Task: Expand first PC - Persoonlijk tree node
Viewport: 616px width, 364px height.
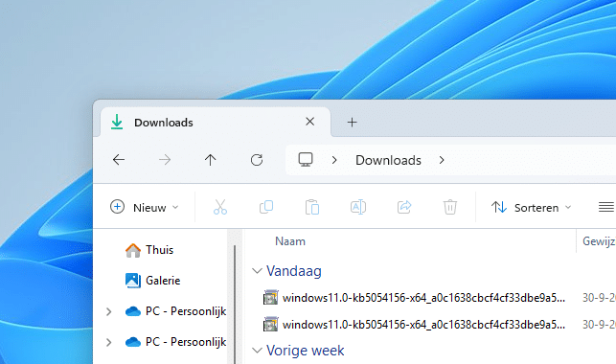Action: click(x=109, y=311)
